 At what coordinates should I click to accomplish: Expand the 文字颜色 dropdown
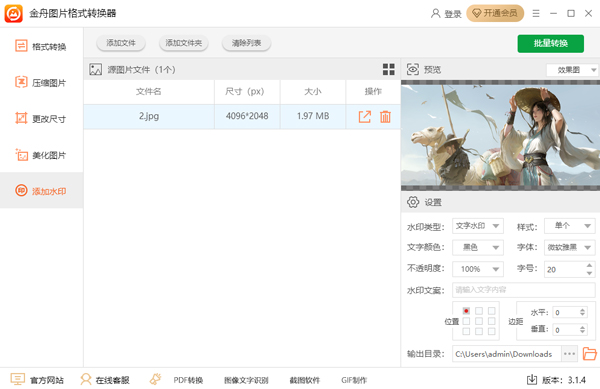[x=478, y=247]
